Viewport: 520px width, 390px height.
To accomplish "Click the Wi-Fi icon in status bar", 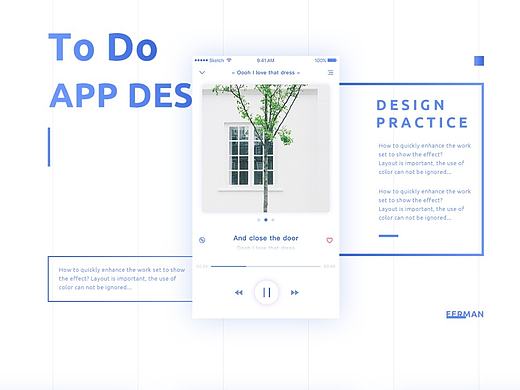I will [x=229, y=60].
